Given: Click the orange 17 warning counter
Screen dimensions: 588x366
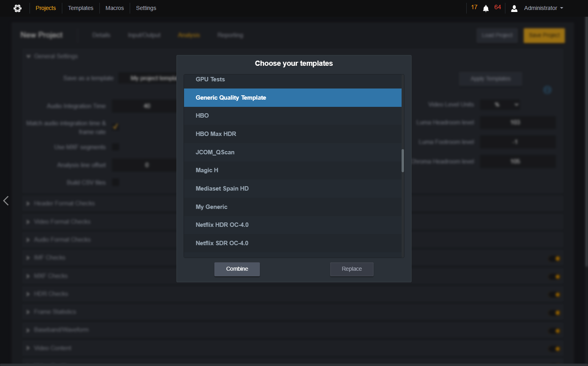Looking at the screenshot, I should click(x=474, y=7).
